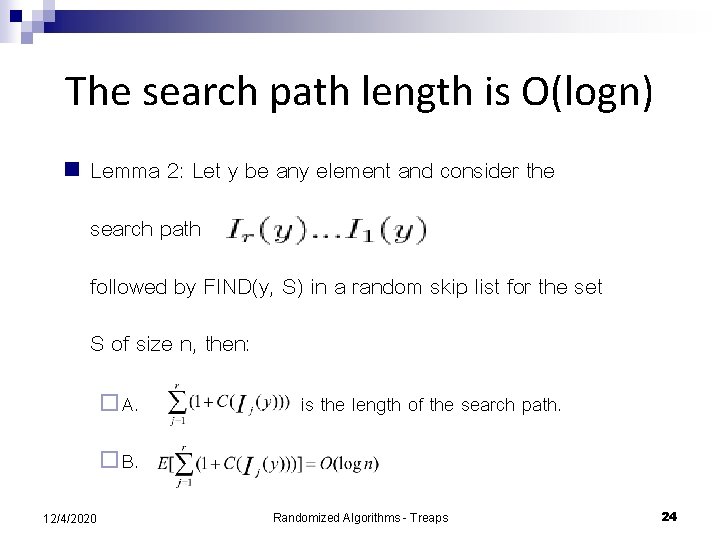Click the slide title 'The search path length is O(logn)'
The image size is (720, 540).
point(358,92)
